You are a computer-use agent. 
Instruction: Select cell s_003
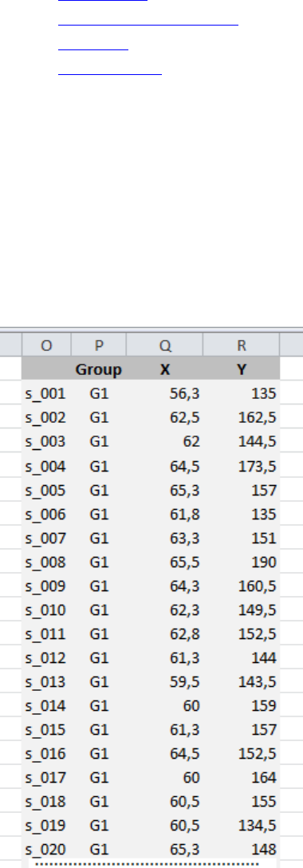tap(46, 442)
